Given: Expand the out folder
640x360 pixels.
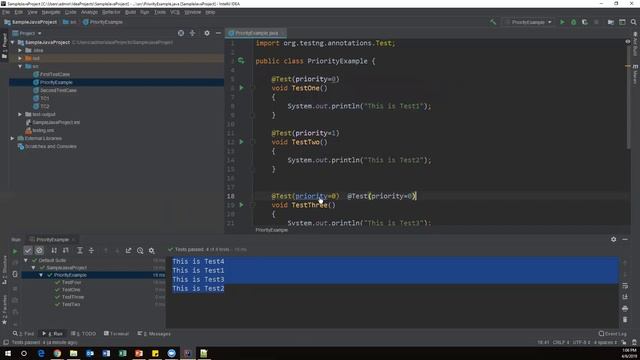Looking at the screenshot, I should click(x=20, y=58).
